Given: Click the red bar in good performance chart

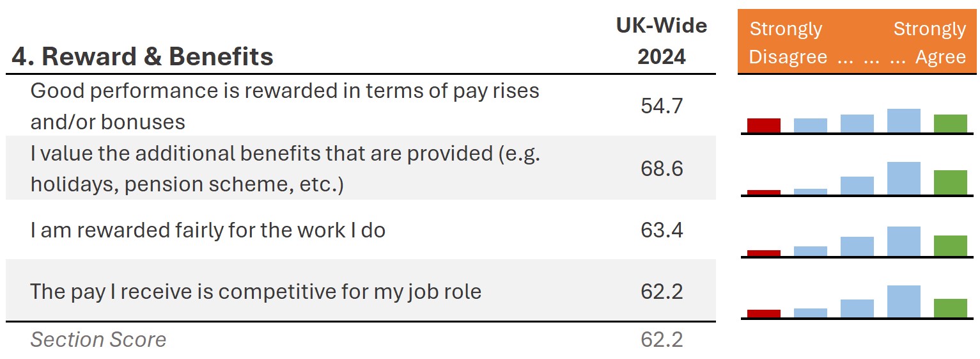Looking at the screenshot, I should (764, 125).
